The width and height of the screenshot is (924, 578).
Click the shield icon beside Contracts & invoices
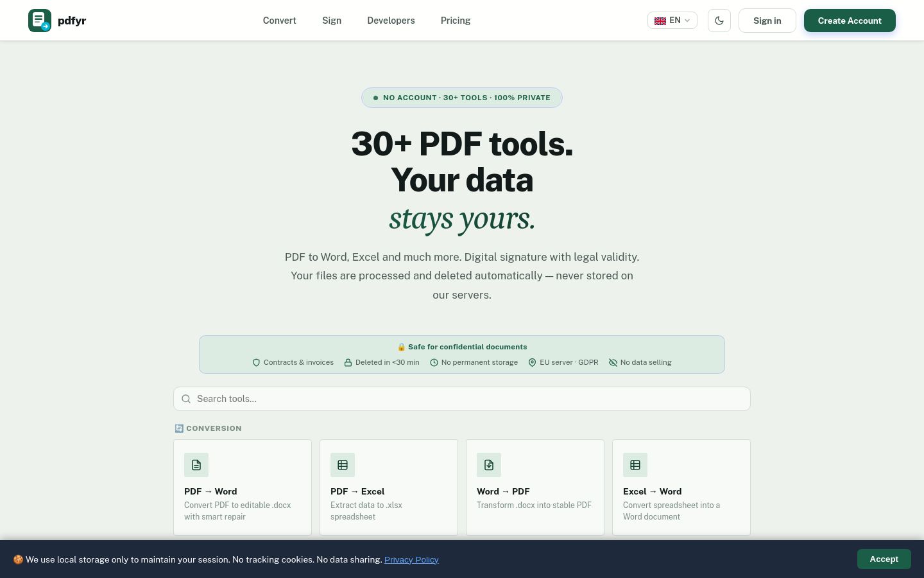257,363
